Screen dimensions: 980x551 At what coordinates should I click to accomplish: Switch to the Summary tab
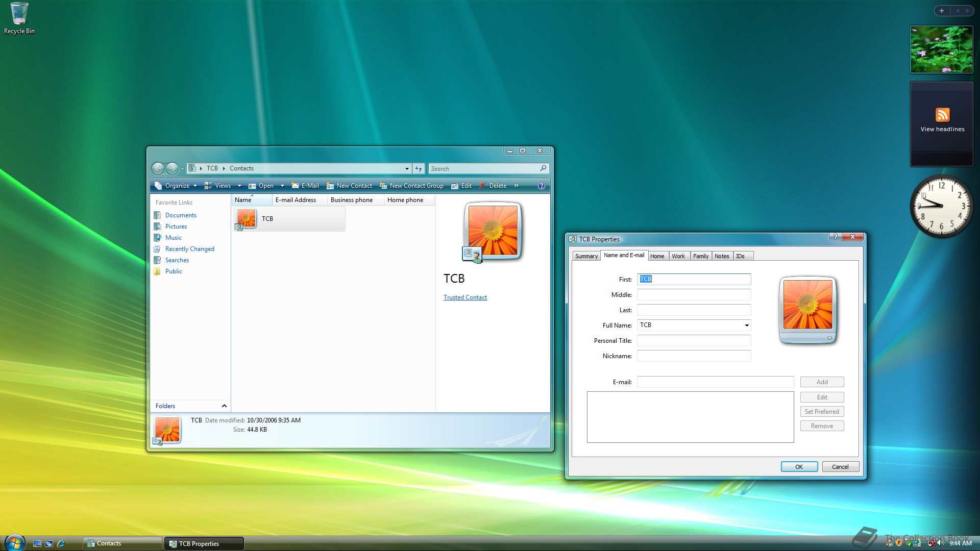click(x=586, y=256)
